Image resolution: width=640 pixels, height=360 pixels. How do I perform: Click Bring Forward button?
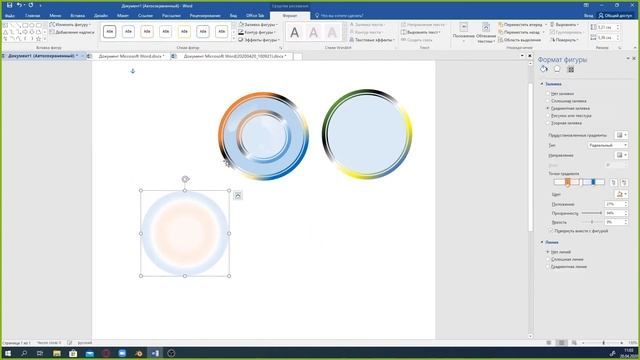(522, 24)
